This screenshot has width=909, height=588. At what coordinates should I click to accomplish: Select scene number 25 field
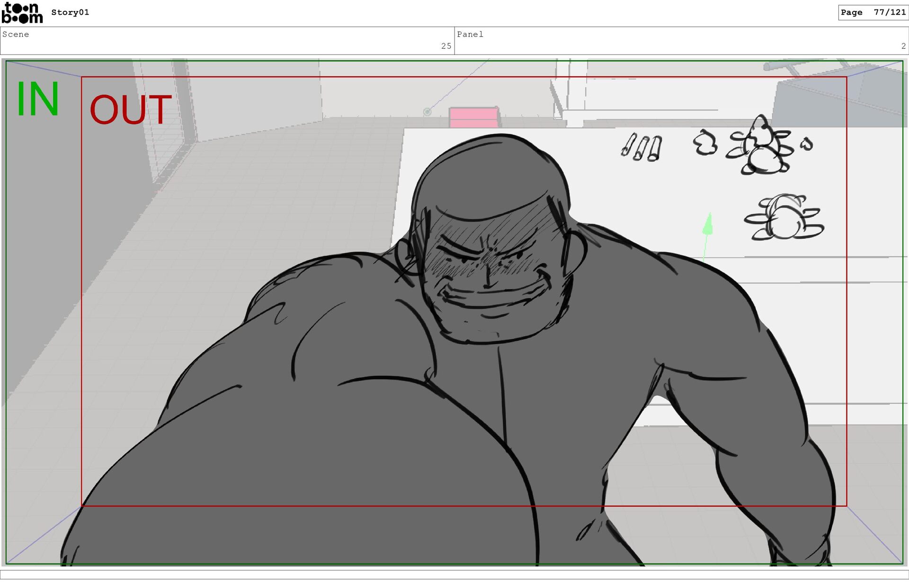click(446, 46)
